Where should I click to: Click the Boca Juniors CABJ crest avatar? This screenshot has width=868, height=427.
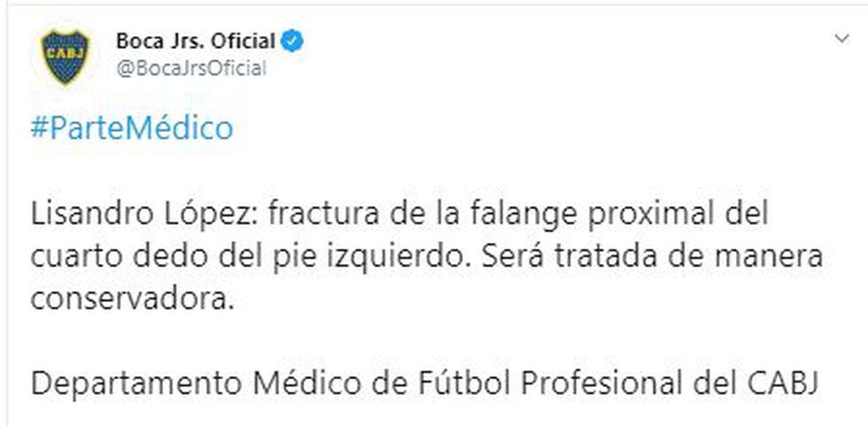point(66,57)
